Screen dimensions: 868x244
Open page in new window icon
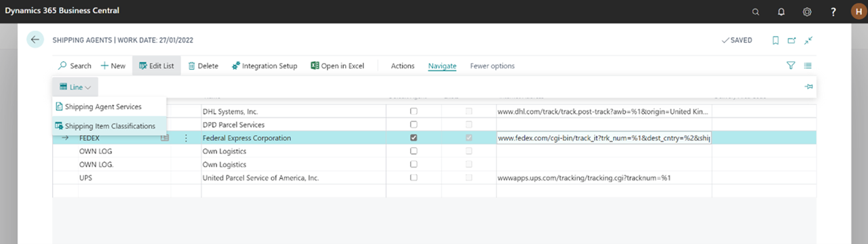[792, 41]
